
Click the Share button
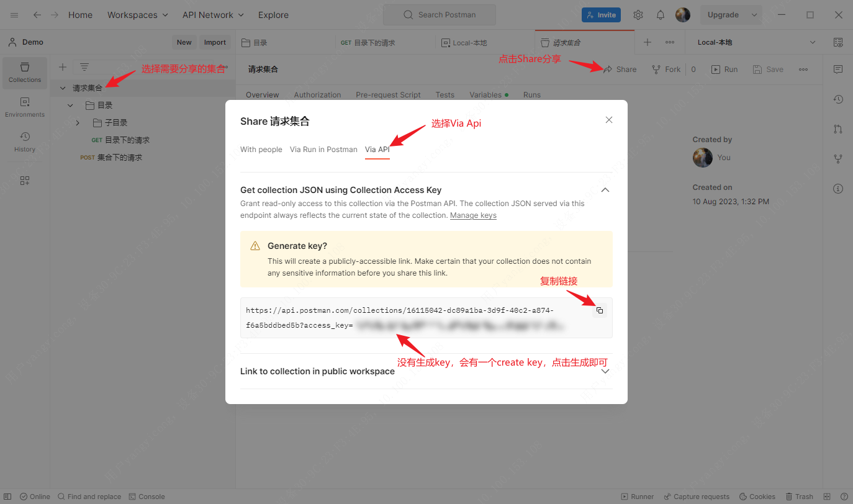[620, 70]
